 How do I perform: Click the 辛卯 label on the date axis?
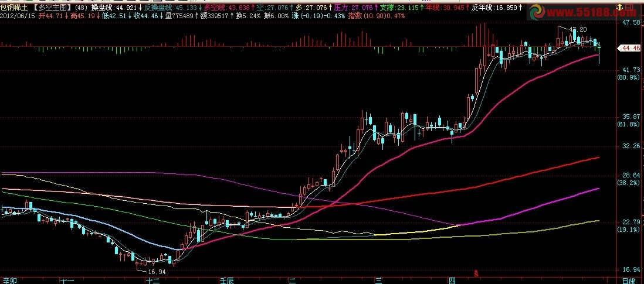[9, 280]
